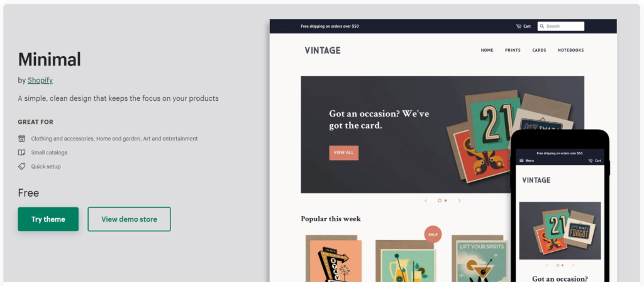Click the SALE badge on the product
This screenshot has width=644, height=286.
point(433,234)
